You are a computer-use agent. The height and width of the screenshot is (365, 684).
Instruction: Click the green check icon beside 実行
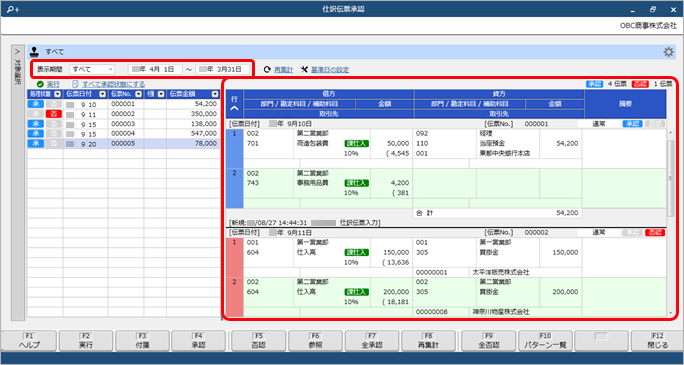[x=40, y=84]
